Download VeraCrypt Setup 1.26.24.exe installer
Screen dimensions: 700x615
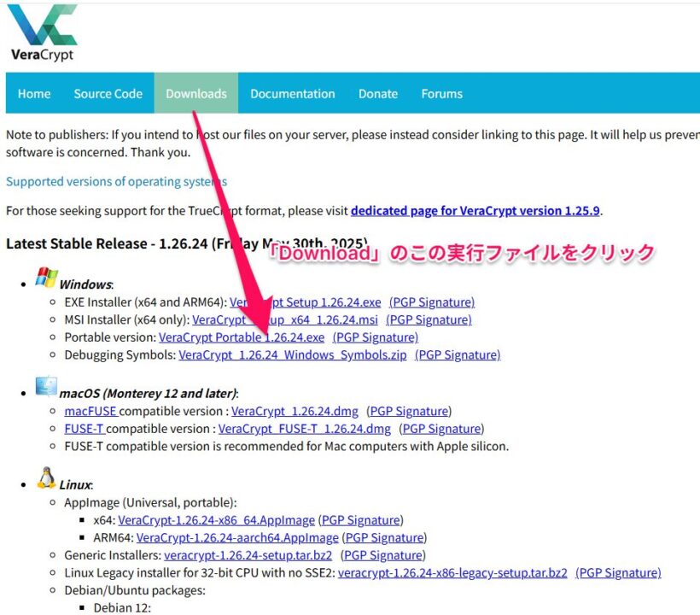(x=306, y=302)
